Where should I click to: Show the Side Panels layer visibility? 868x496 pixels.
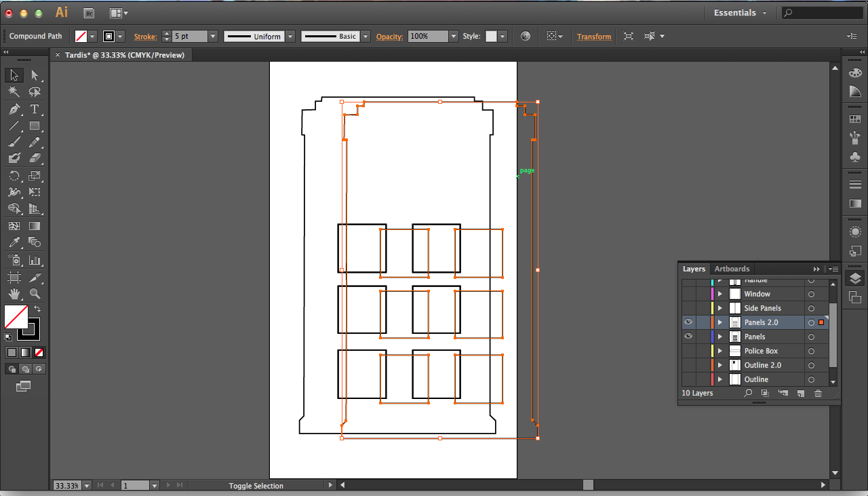pos(688,308)
